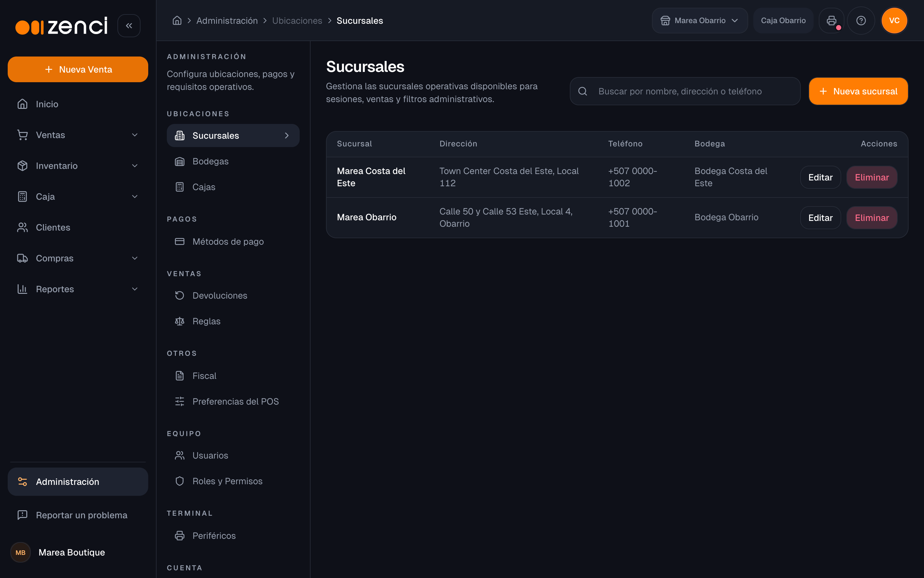The image size is (924, 578).
Task: Click the Town Center Costa del Este address
Action: (x=509, y=177)
